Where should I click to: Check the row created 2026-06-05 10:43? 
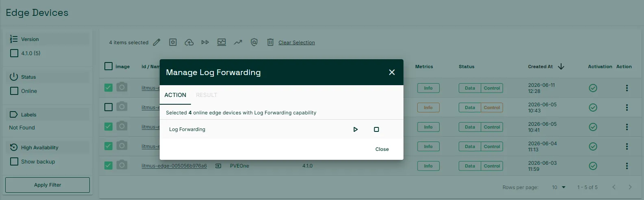[x=108, y=107]
